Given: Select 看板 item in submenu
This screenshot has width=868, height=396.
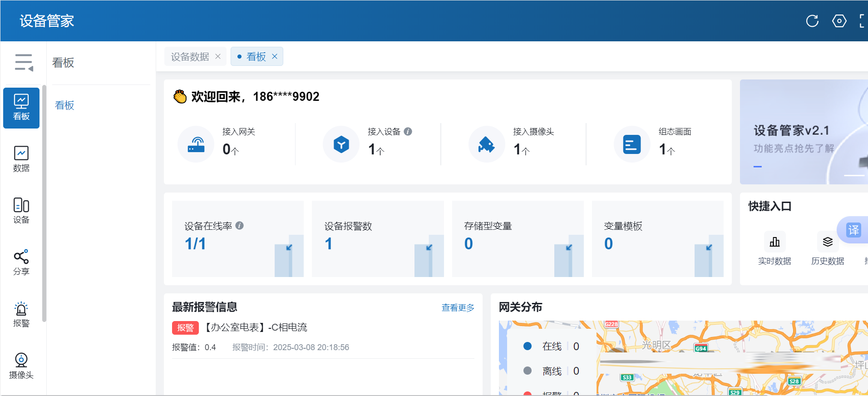Looking at the screenshot, I should coord(64,105).
